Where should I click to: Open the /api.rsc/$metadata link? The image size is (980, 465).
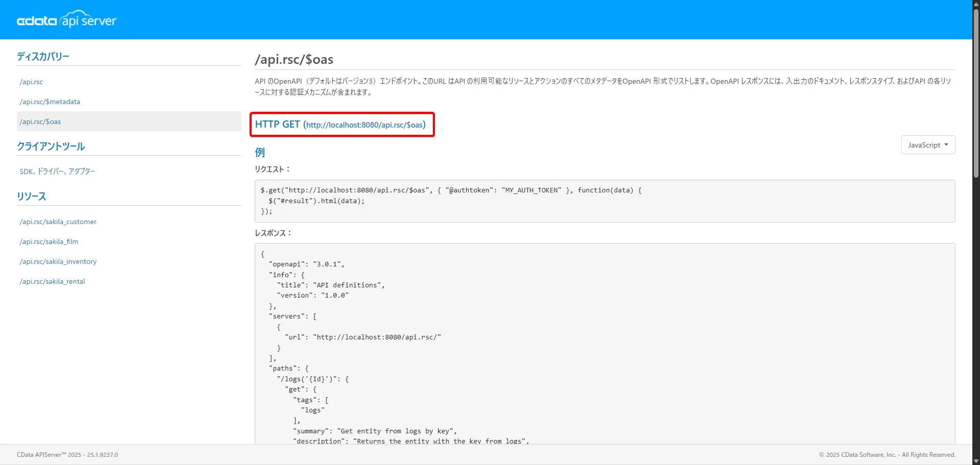(50, 102)
